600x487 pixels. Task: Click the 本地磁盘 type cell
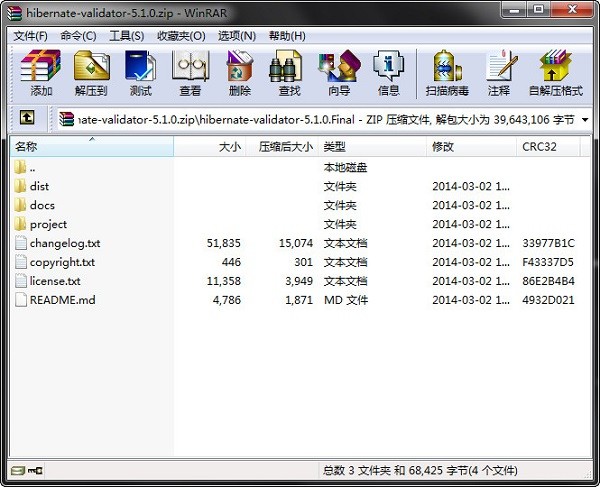point(346,168)
